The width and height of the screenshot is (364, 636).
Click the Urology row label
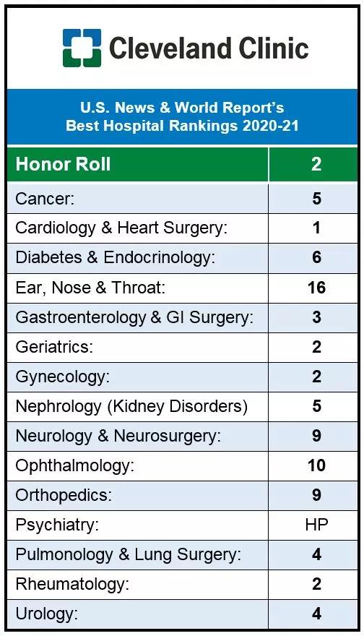[46, 614]
